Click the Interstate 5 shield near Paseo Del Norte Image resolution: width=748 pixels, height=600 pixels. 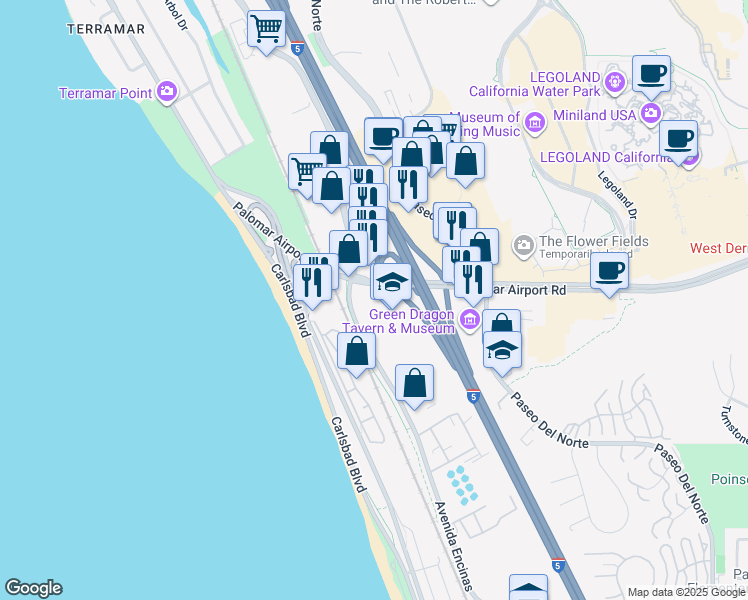tap(473, 396)
